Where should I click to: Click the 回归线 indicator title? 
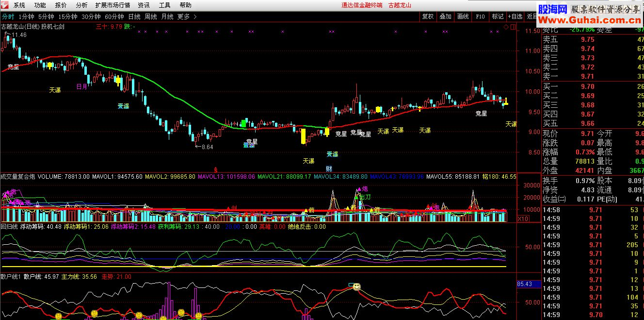point(9,226)
